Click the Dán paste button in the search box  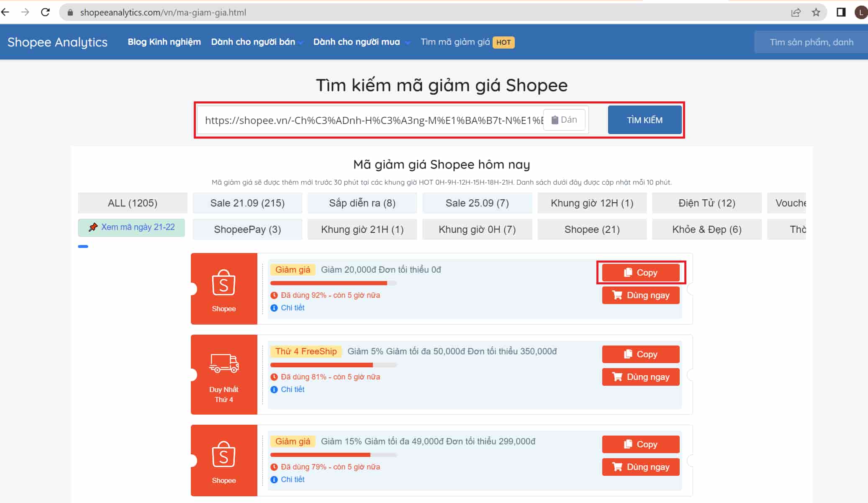pos(564,120)
